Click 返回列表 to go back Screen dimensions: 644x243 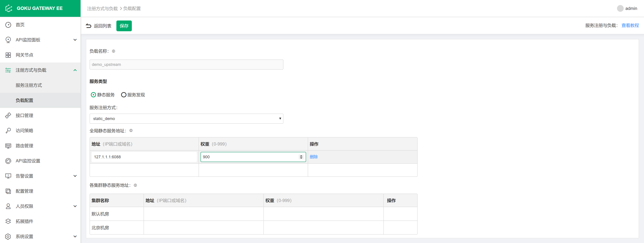[x=102, y=26]
